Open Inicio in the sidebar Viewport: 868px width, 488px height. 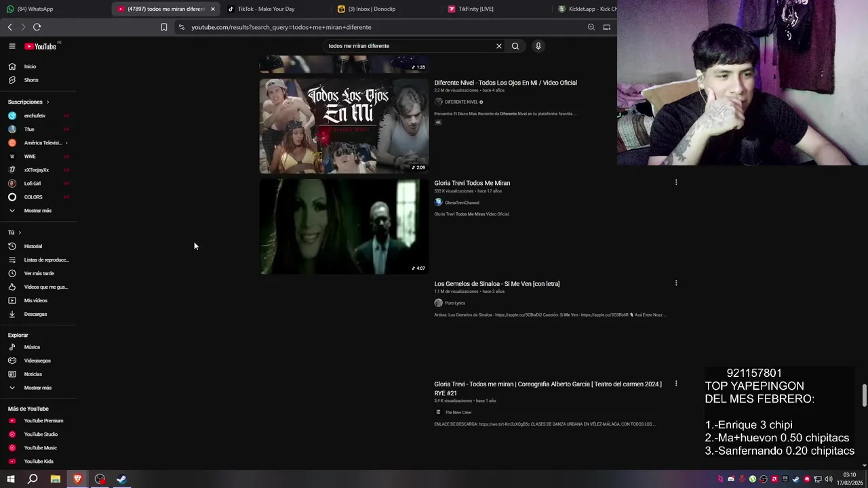tap(38, 66)
